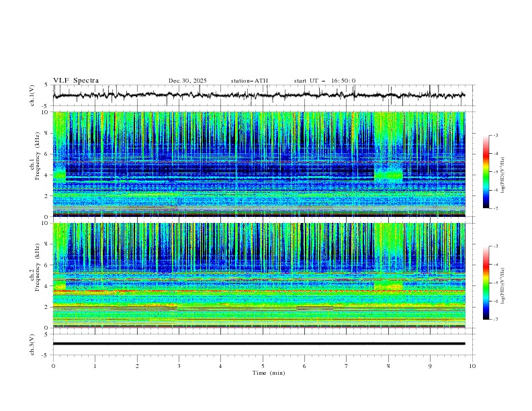Click the 'ch.3(V)' axis label
The width and height of the screenshot is (532, 411).
click(x=32, y=345)
